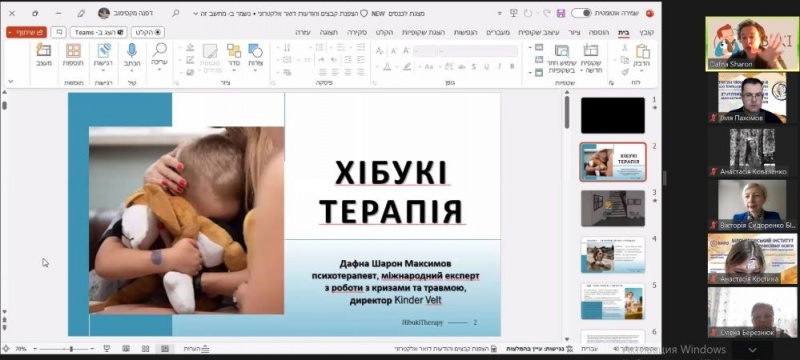Click the pen icon in title bar

point(81,13)
